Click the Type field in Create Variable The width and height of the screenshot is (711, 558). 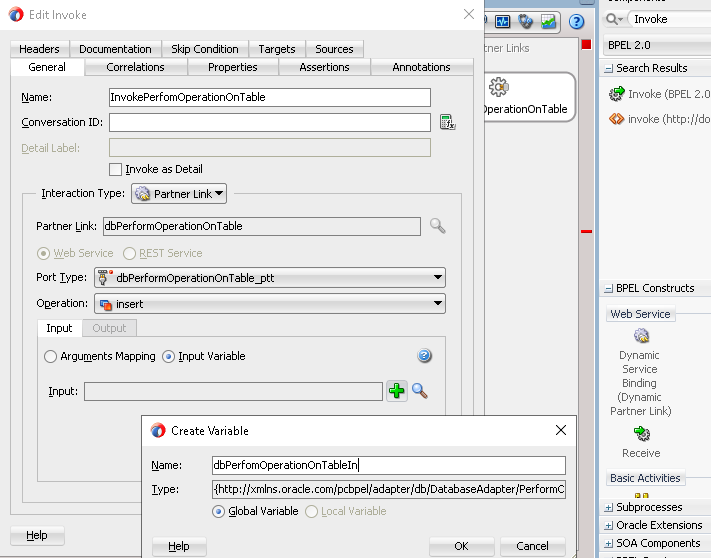tap(389, 490)
